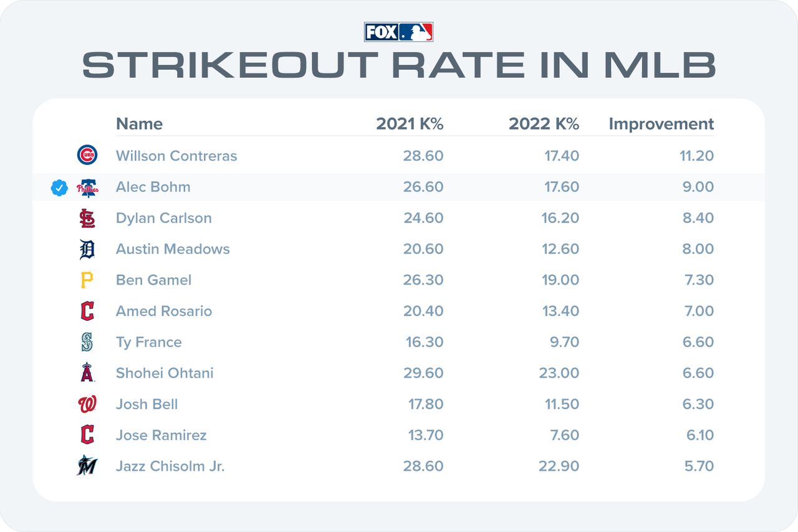The image size is (798, 532).
Task: Select the Angels logo beside Shohei Ohtani
Action: coord(87,373)
